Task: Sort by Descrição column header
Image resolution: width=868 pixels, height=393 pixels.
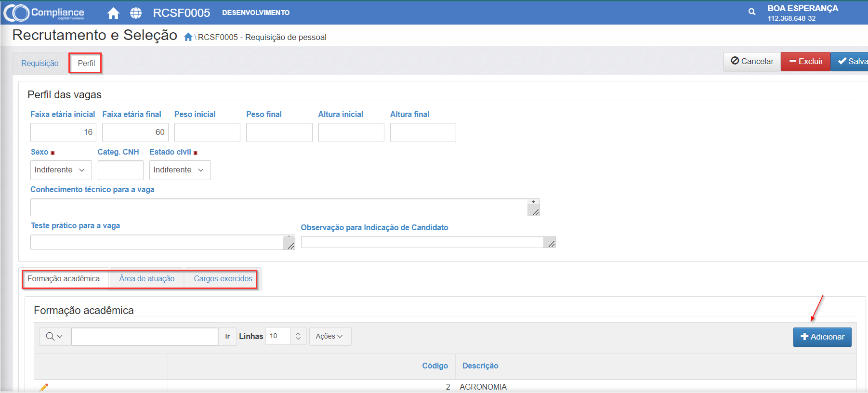Action: coord(480,366)
